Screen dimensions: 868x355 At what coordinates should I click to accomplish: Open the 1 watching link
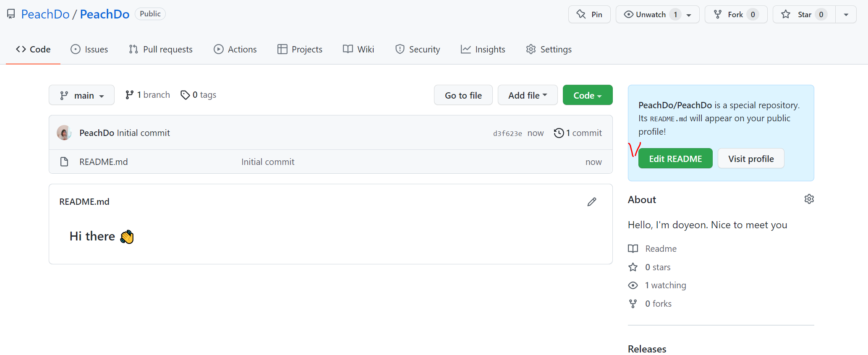[x=665, y=285]
